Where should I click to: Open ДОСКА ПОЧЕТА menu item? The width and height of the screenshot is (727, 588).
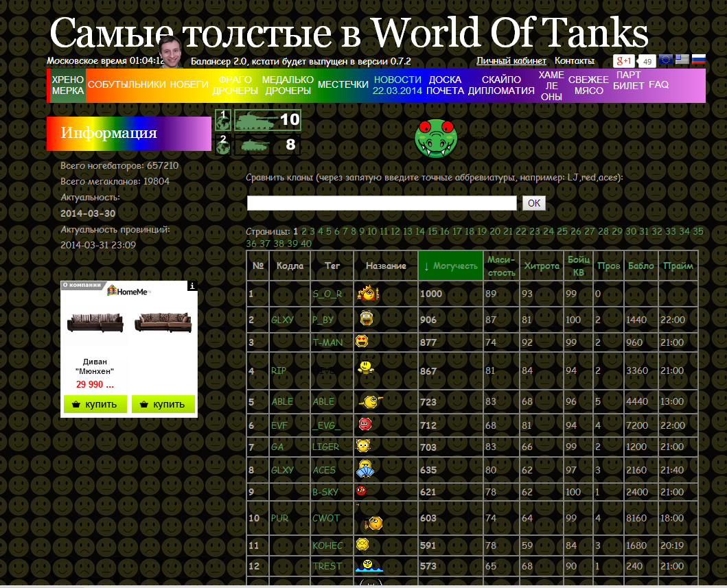pyautogui.click(x=445, y=85)
